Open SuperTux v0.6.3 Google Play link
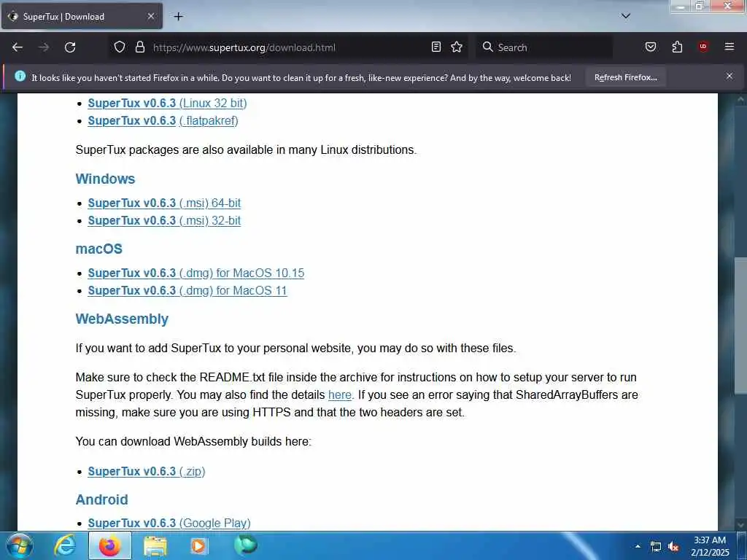 click(x=169, y=524)
